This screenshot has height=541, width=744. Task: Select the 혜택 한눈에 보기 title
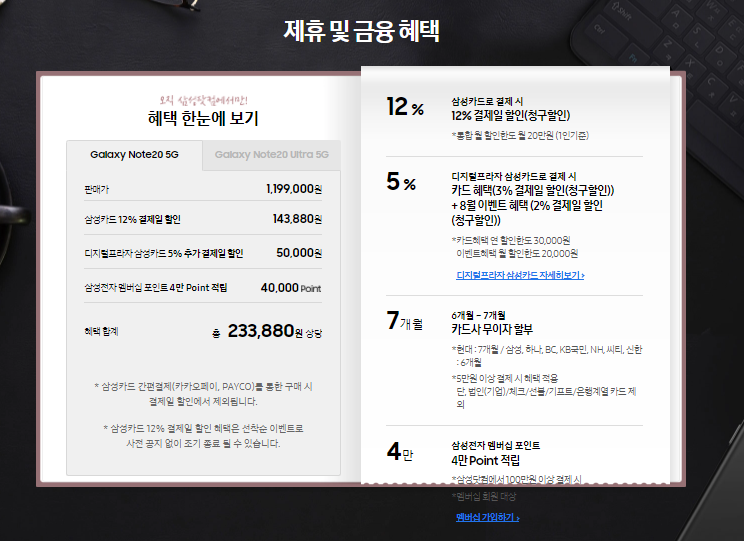tap(203, 118)
